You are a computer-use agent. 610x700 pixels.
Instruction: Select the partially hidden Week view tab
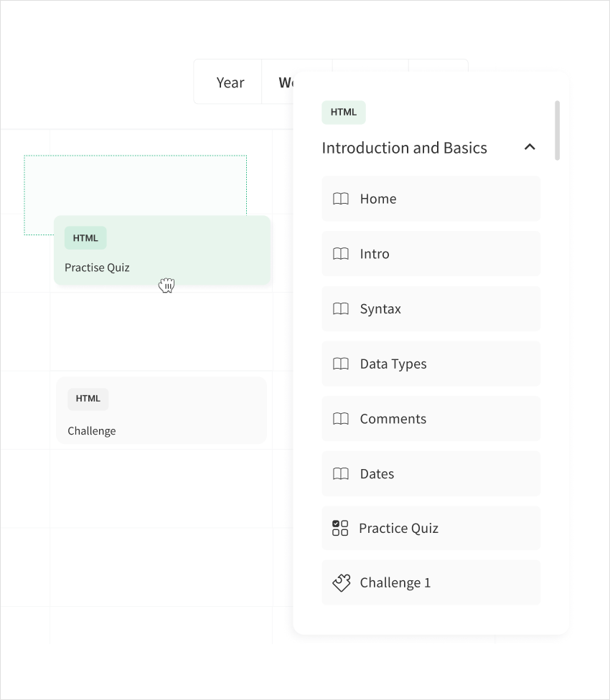pyautogui.click(x=285, y=82)
